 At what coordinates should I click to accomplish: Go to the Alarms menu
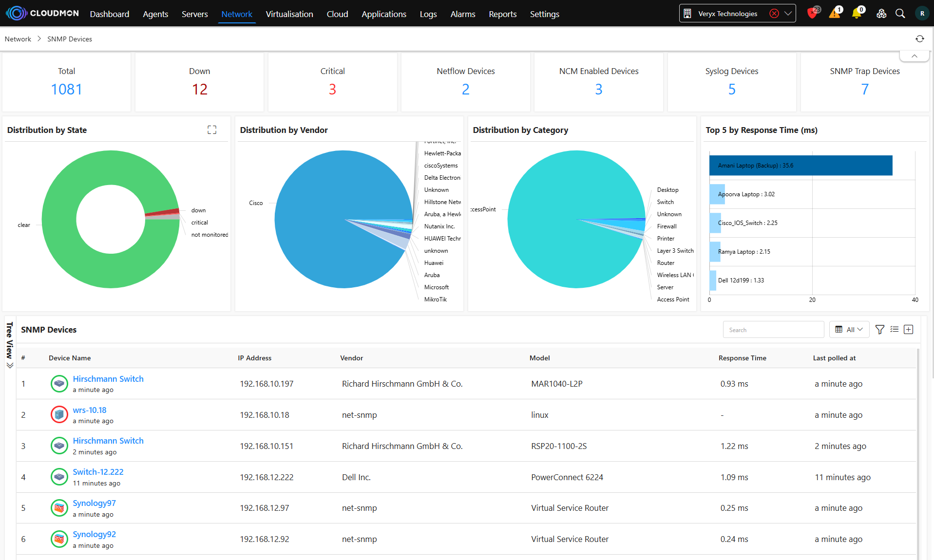pos(462,14)
